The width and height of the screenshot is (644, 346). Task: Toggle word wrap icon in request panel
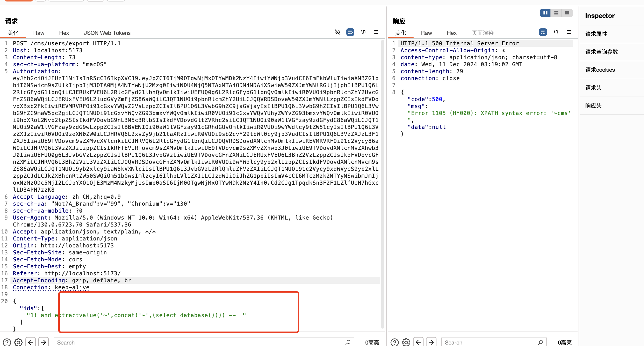pos(350,32)
